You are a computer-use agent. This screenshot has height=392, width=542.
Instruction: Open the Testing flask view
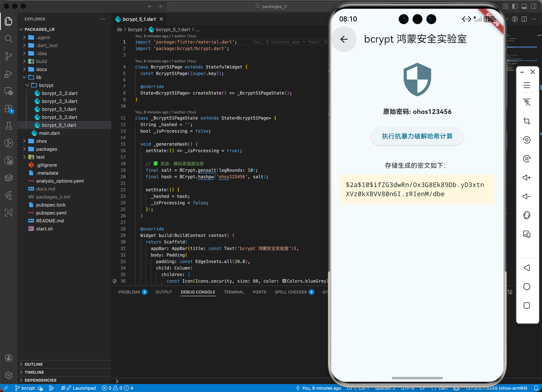9,126
